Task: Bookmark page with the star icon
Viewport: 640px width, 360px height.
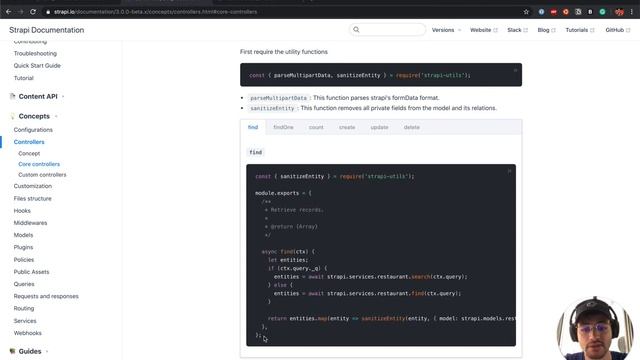Action: point(526,12)
